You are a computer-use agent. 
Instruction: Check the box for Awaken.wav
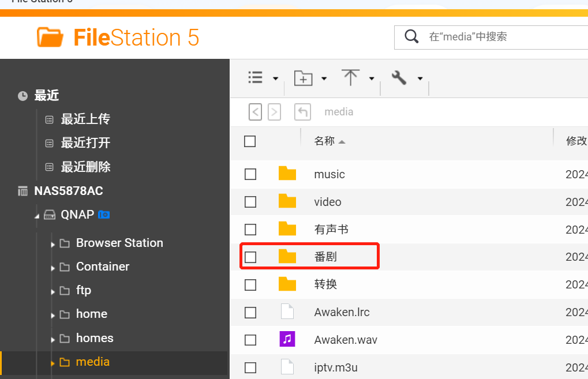point(250,340)
